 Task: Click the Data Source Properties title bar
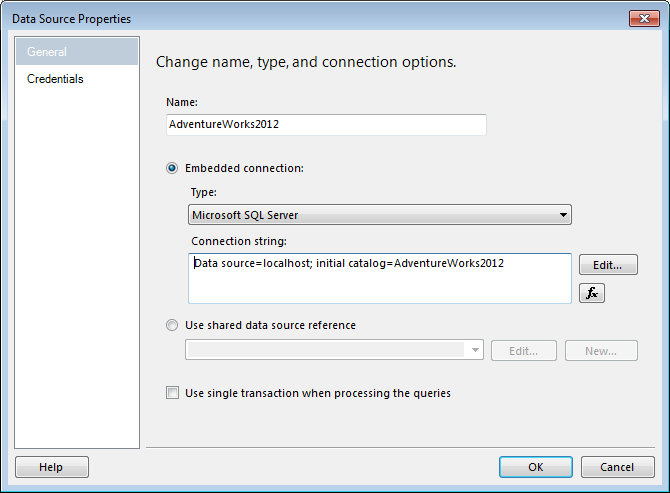[x=300, y=18]
